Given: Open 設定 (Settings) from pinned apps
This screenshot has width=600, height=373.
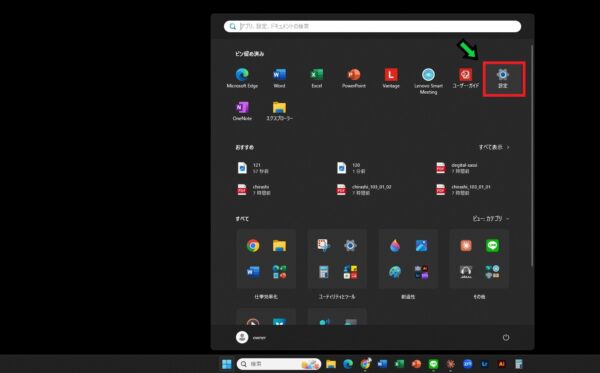Looking at the screenshot, I should 503,78.
